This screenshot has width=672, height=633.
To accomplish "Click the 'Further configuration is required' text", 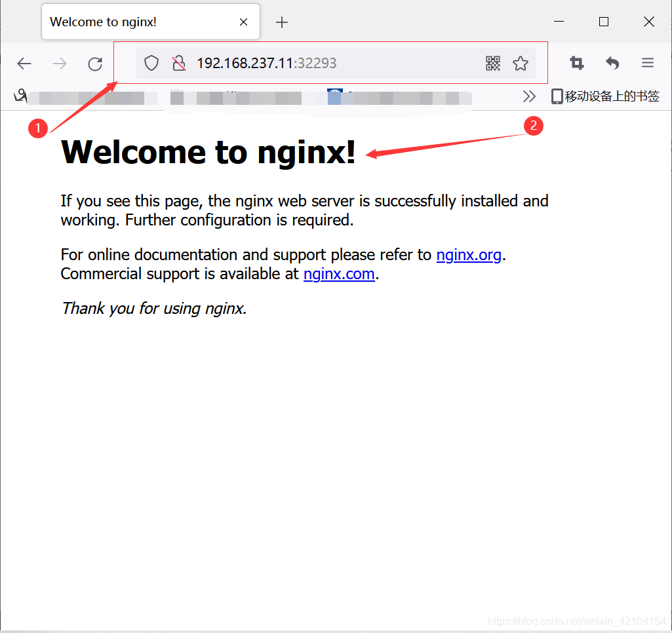I will click(239, 220).
